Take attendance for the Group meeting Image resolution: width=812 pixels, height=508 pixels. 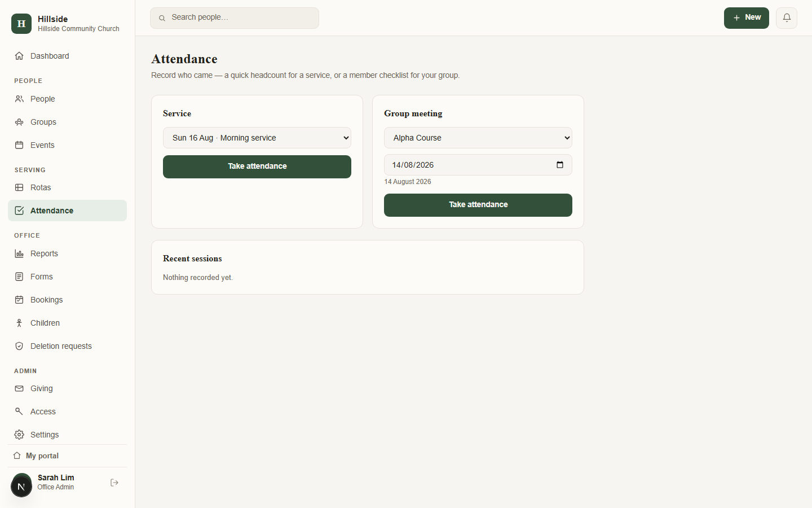tap(478, 205)
